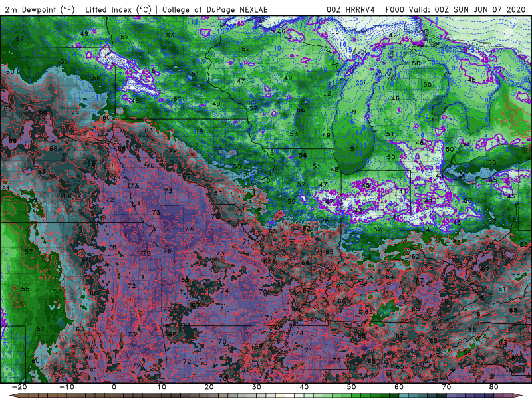The width and height of the screenshot is (532, 399).
Task: Click the -10 label on the color scale
Action: (66, 387)
